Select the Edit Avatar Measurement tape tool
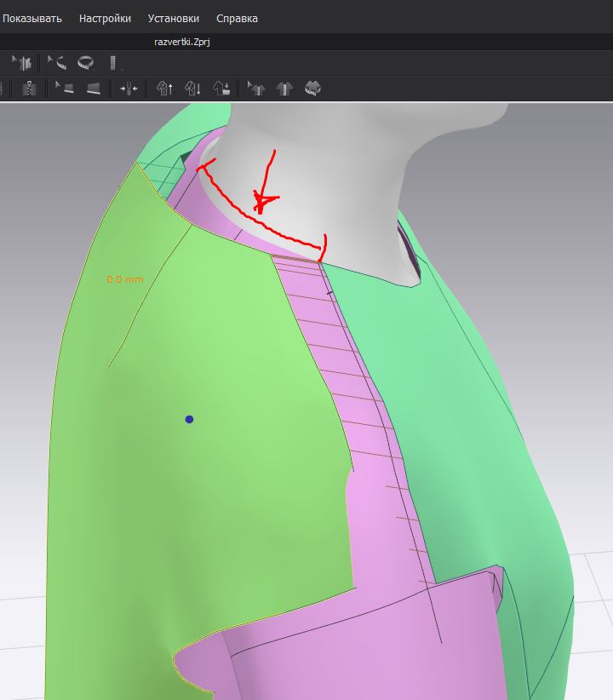This screenshot has height=700, width=613. click(57, 63)
